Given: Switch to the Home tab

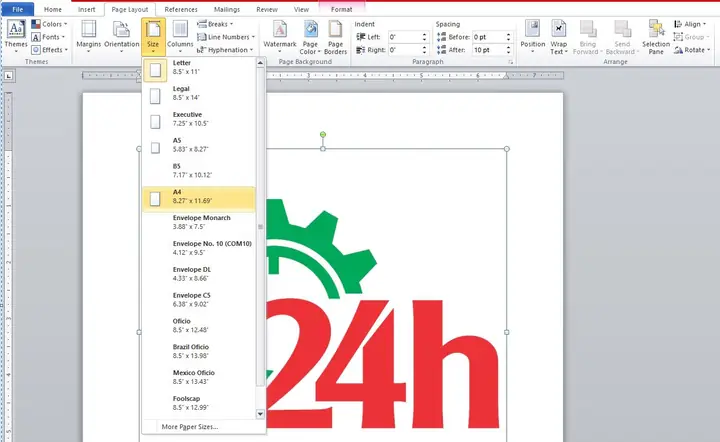Looking at the screenshot, I should 53,9.
